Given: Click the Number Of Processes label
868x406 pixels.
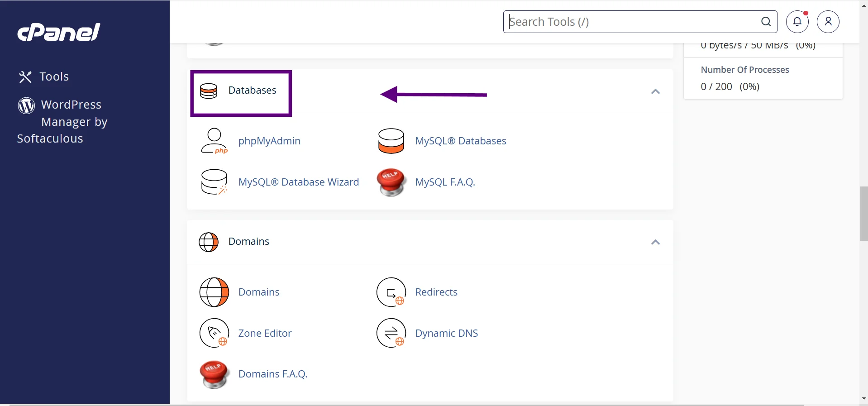Looking at the screenshot, I should [x=745, y=70].
